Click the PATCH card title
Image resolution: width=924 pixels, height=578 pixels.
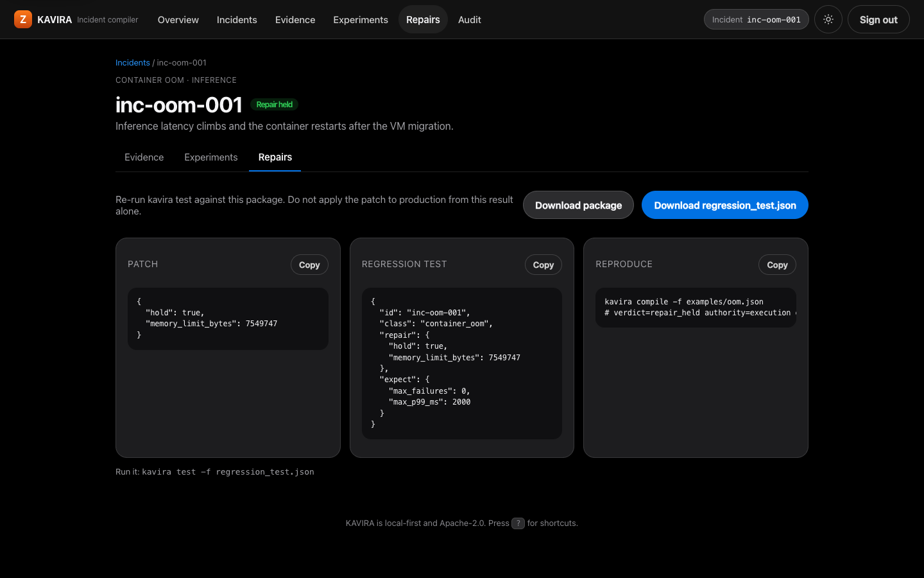coord(142,264)
